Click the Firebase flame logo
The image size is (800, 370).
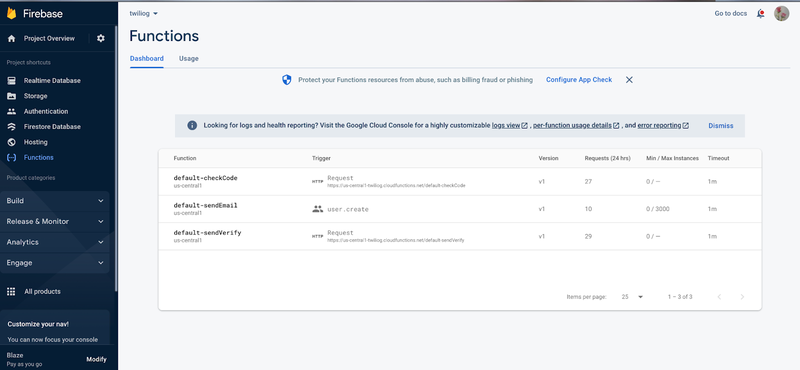click(11, 13)
